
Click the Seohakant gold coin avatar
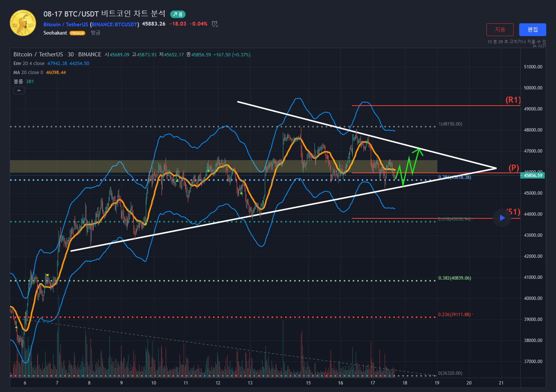click(23, 23)
